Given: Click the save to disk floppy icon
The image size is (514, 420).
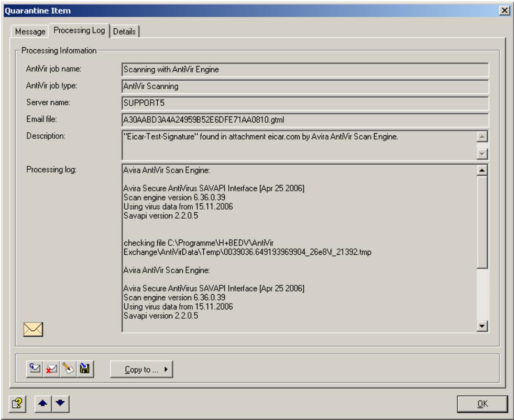Looking at the screenshot, I should 85,369.
